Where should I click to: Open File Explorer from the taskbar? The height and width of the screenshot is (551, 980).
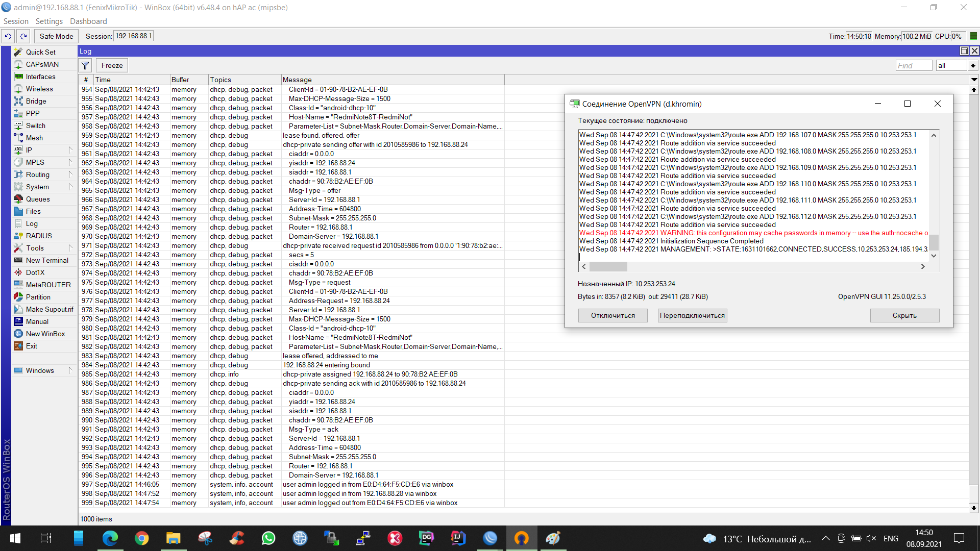click(x=173, y=538)
